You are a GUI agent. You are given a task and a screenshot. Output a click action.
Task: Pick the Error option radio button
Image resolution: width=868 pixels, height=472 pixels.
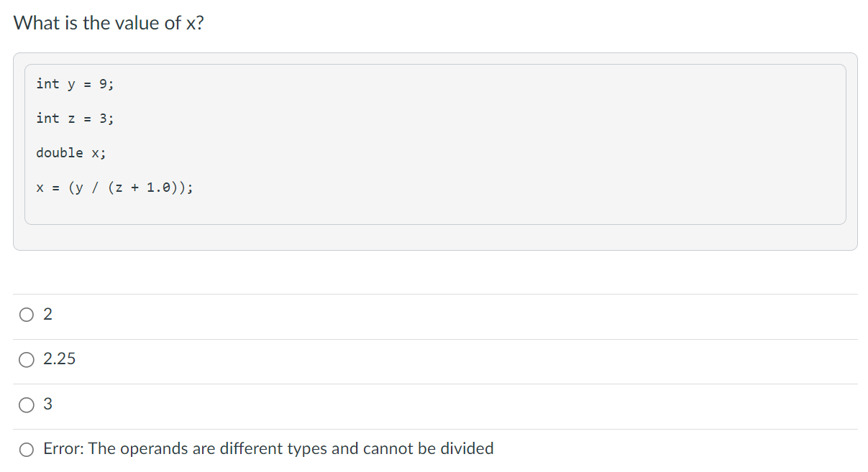[x=27, y=450]
